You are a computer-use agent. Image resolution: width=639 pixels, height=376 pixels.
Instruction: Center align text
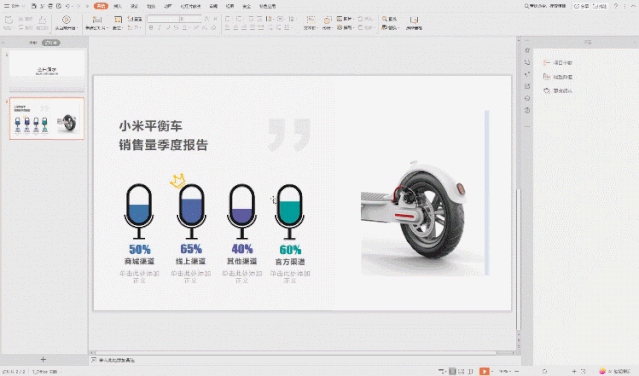[236, 28]
